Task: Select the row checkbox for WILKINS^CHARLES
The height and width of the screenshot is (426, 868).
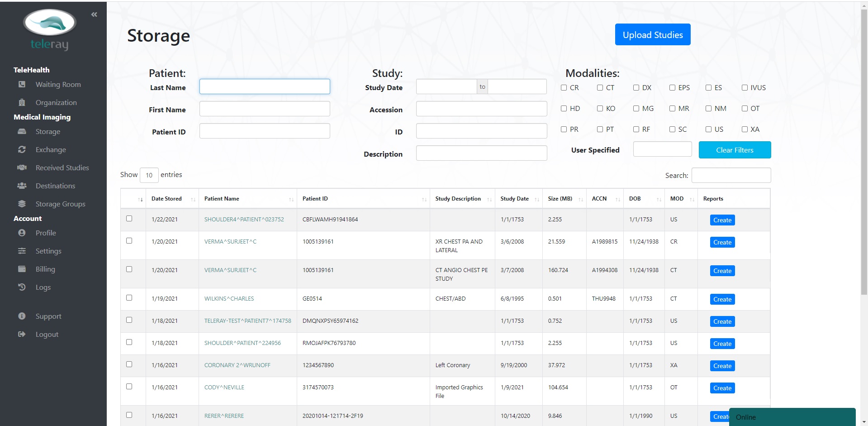Action: [129, 298]
